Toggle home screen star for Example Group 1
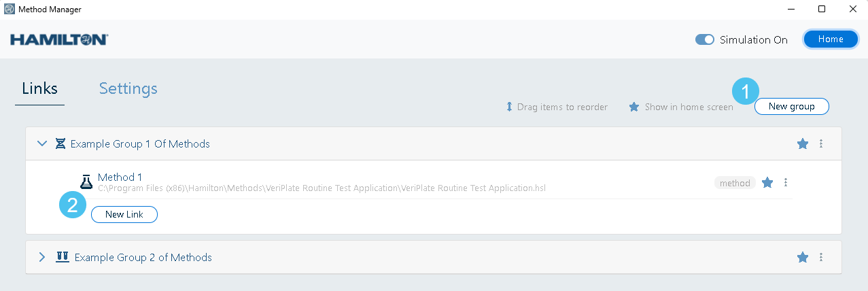 802,144
